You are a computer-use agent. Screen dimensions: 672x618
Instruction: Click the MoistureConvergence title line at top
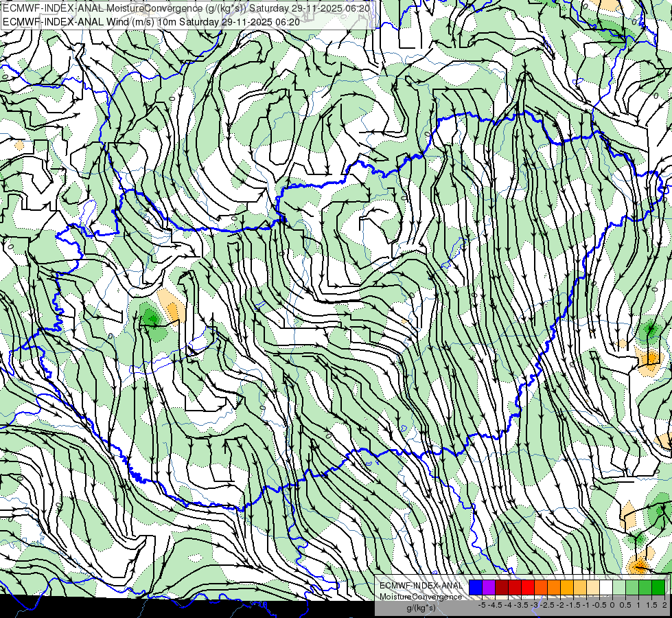click(187, 8)
